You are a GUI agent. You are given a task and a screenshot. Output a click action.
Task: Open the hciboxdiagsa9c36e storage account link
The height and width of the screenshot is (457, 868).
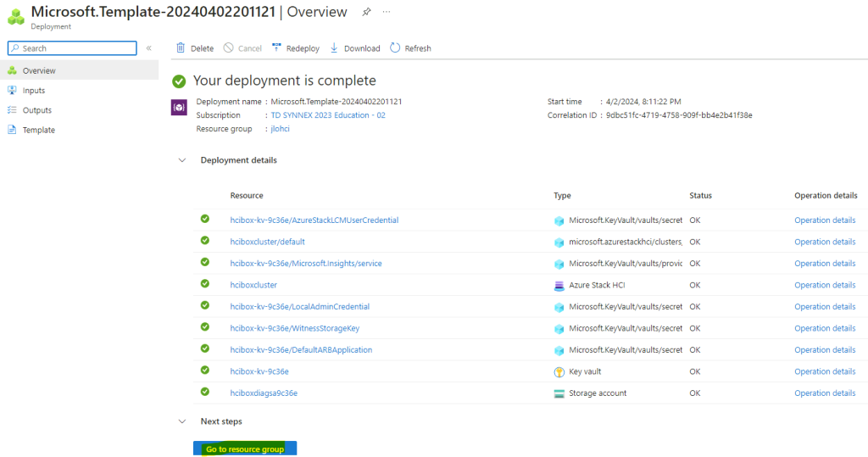coord(264,393)
